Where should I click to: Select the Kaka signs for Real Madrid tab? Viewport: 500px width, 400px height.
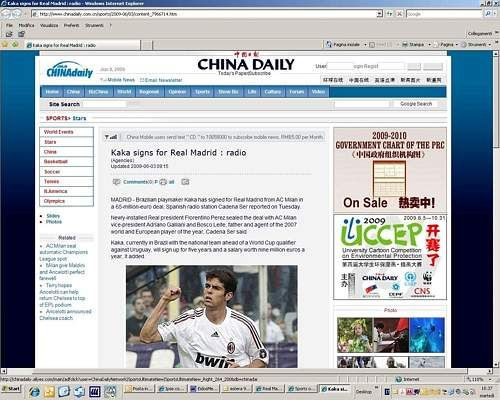tap(83, 45)
